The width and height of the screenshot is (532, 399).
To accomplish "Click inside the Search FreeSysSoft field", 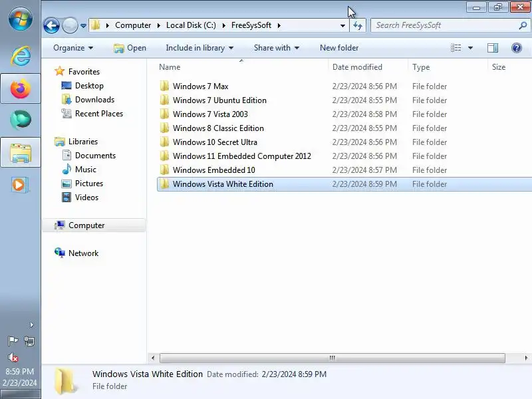I will pos(445,25).
